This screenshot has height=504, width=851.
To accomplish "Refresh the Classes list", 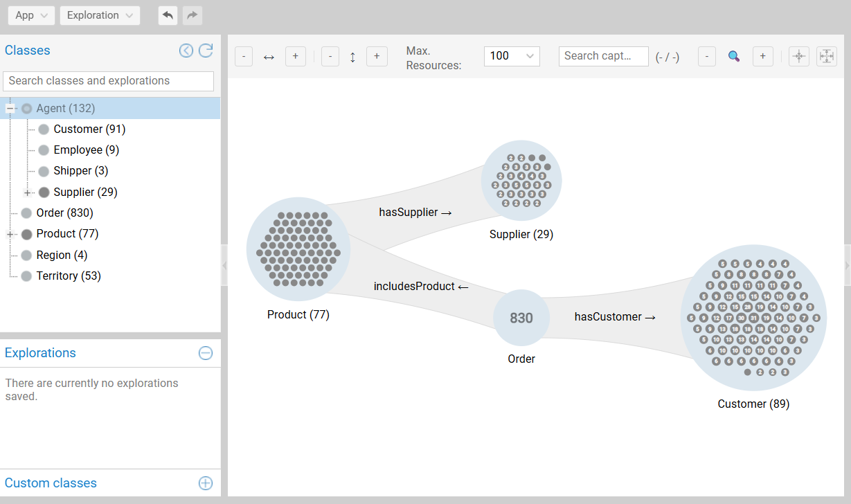I will (x=206, y=51).
